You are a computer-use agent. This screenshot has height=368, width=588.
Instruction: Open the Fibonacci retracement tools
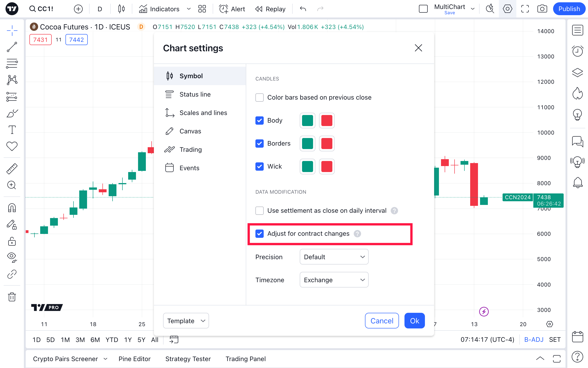coord(12,63)
